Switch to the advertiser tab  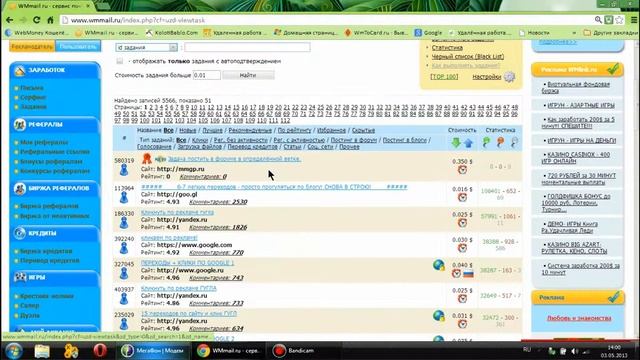[x=32, y=46]
